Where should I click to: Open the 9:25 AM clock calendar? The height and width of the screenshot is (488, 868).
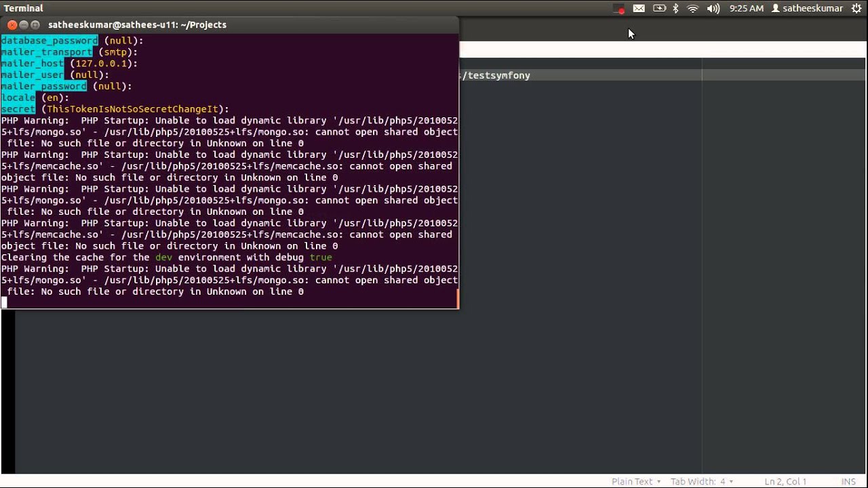[746, 9]
